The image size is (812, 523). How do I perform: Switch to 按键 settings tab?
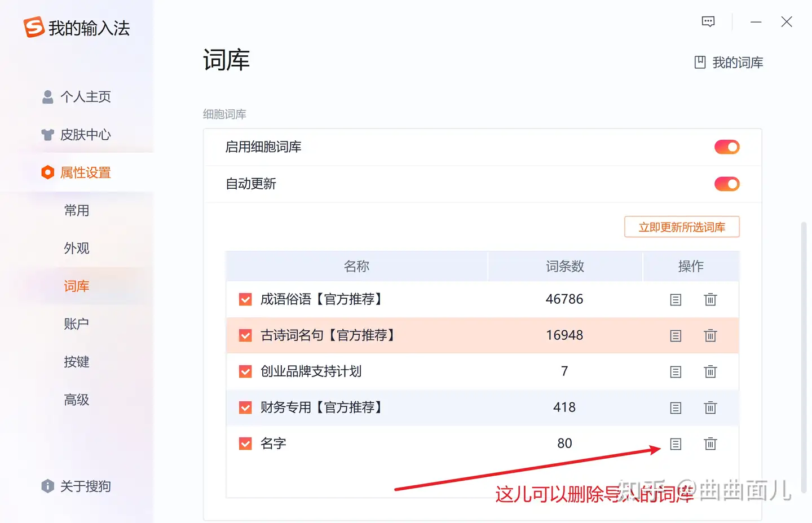click(77, 362)
